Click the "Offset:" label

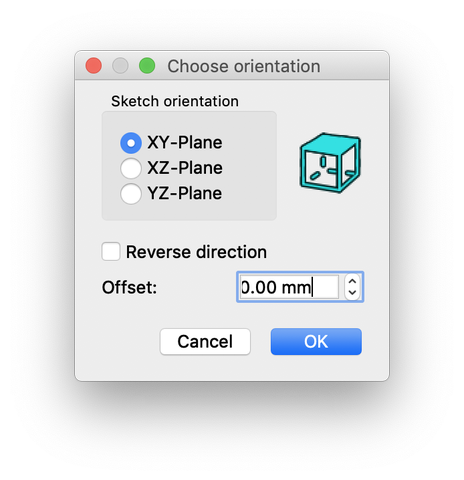click(129, 287)
